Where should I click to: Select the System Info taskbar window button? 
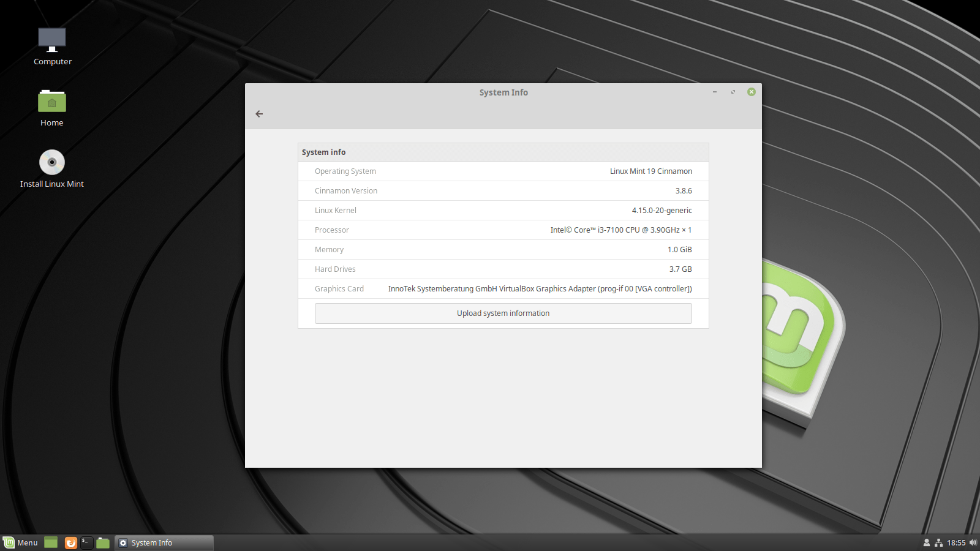164,542
